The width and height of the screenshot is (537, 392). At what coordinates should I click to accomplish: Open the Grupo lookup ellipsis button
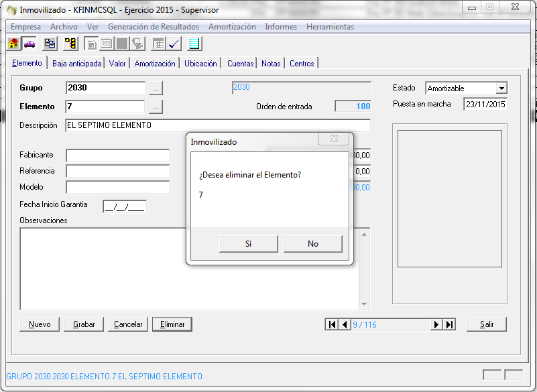(156, 88)
